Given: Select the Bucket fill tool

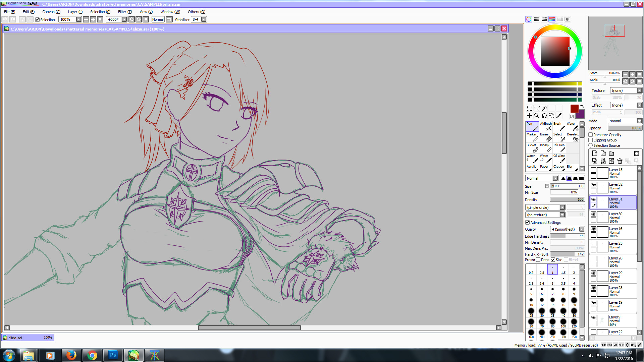Looking at the screenshot, I should coord(532,148).
